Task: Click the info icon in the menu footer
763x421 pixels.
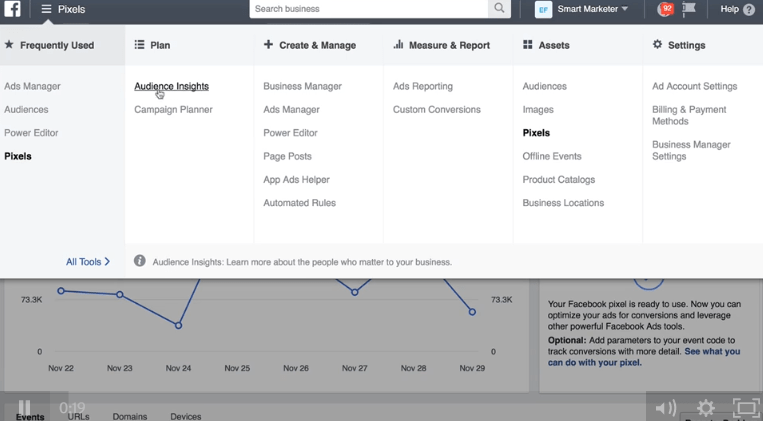Action: pyautogui.click(x=140, y=261)
